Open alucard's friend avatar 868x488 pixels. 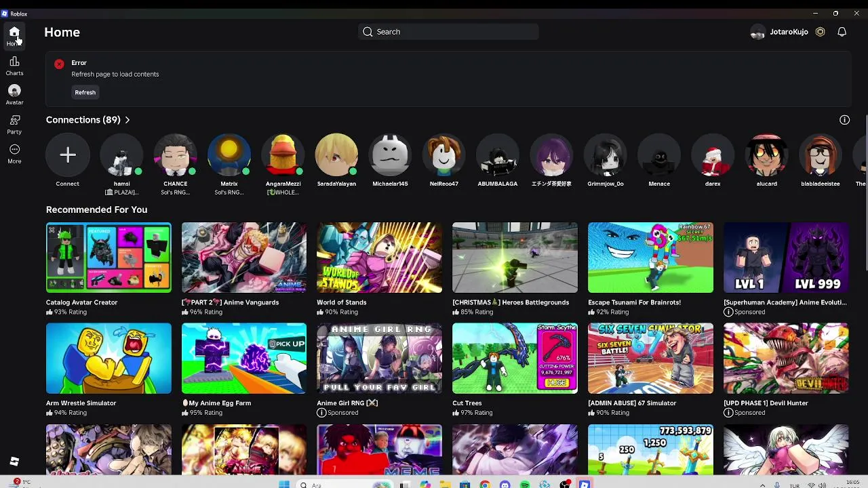pyautogui.click(x=766, y=155)
